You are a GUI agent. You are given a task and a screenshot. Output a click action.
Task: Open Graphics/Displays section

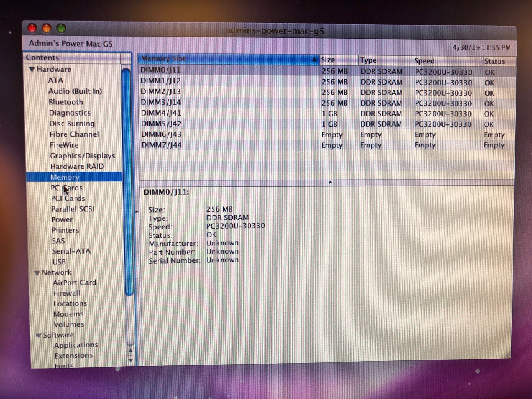(x=82, y=156)
